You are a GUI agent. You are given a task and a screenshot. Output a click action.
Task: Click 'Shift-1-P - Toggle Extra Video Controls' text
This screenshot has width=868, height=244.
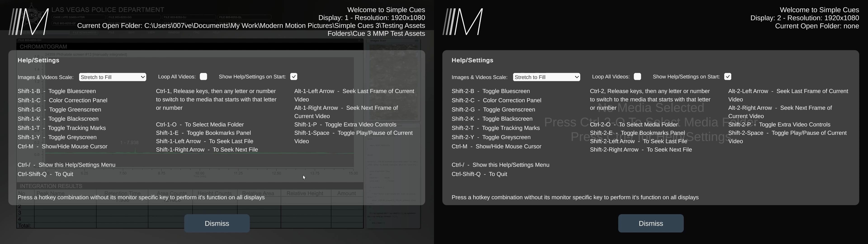[x=345, y=125]
